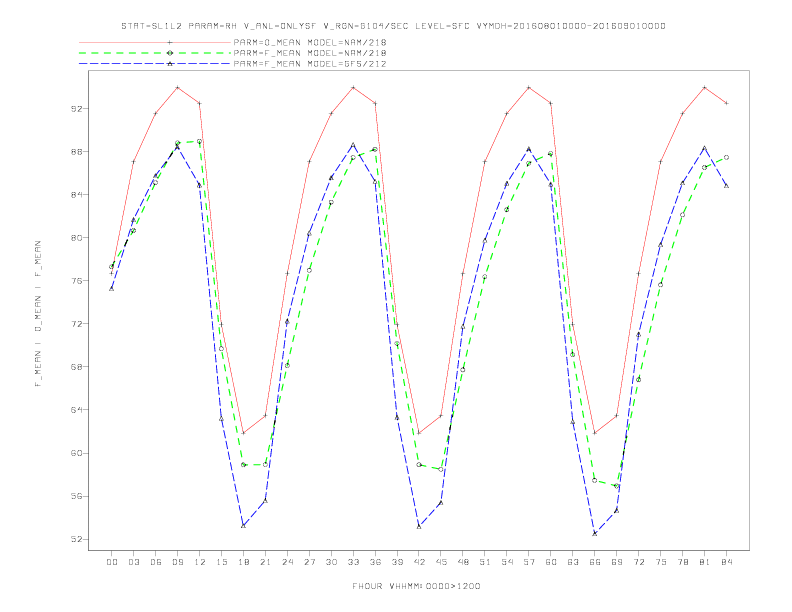This screenshot has height=612, width=792.
Task: Click the 75 forecast hour tick label
Action: point(661,562)
